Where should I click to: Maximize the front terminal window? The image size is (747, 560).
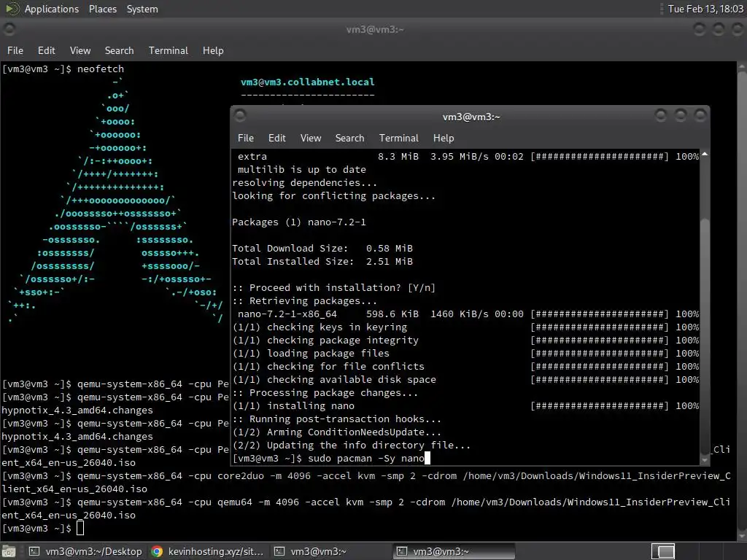coord(681,116)
